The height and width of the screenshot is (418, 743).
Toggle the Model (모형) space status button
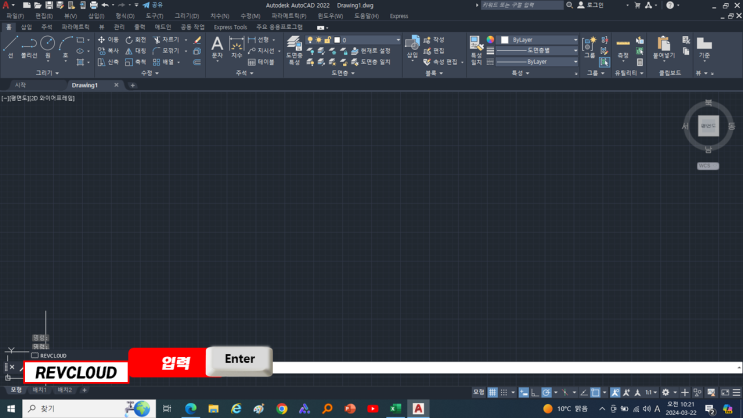(x=478, y=393)
